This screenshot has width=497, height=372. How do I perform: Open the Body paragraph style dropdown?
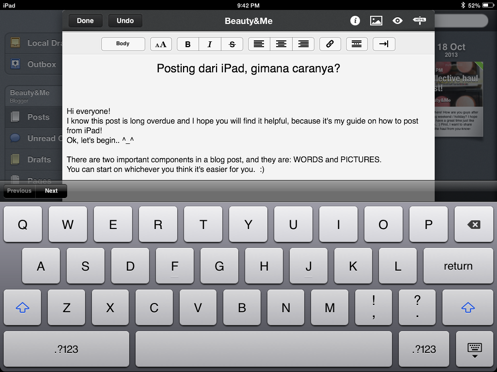click(x=123, y=44)
